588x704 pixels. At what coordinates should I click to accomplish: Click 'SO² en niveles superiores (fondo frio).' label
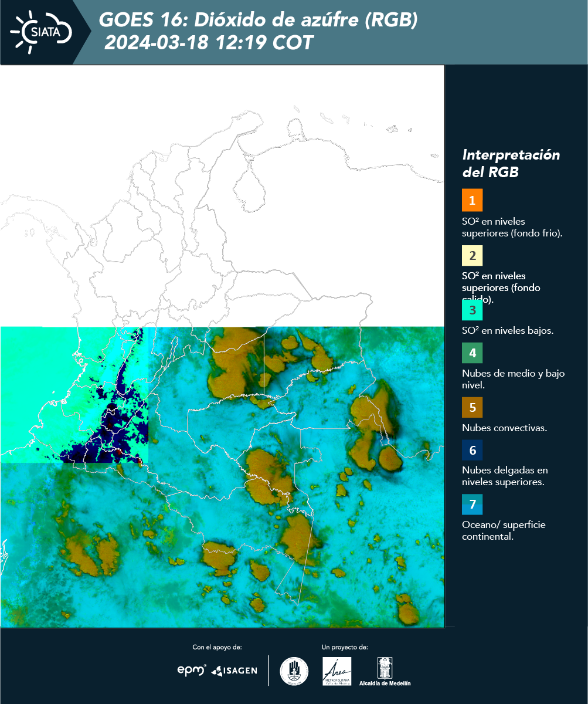[512, 227]
